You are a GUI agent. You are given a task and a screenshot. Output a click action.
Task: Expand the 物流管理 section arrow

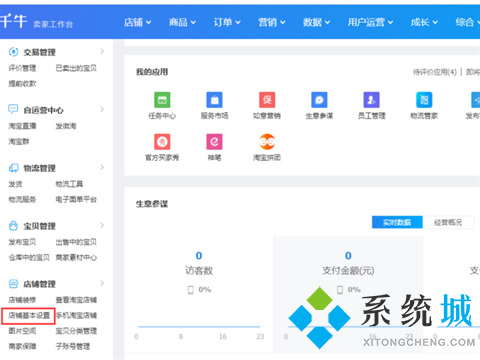pos(102,167)
